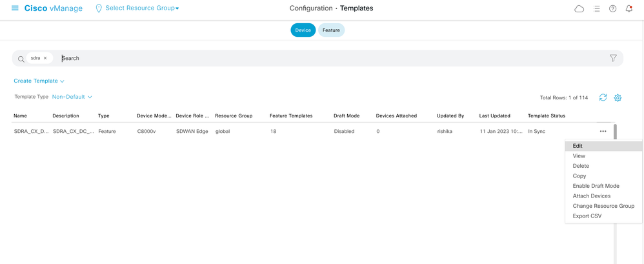Viewport: 644px width, 264px height.
Task: Click the cloud status icon
Action: point(579,8)
